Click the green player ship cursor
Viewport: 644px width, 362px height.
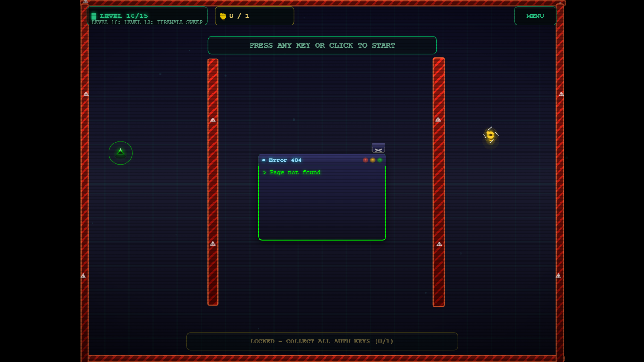pos(120,152)
